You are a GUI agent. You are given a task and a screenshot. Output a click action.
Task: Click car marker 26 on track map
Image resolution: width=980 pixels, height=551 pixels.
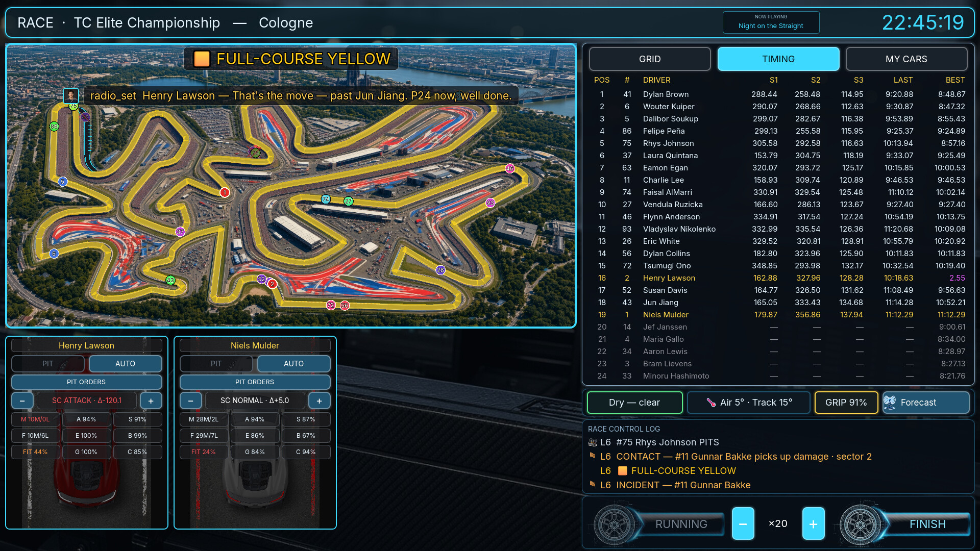[x=440, y=270]
